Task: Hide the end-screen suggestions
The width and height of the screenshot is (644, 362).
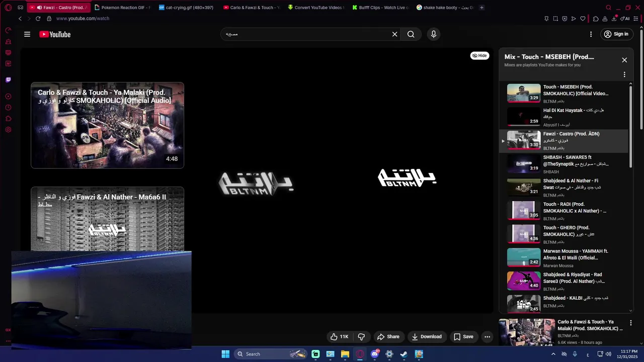Action: 479,56
